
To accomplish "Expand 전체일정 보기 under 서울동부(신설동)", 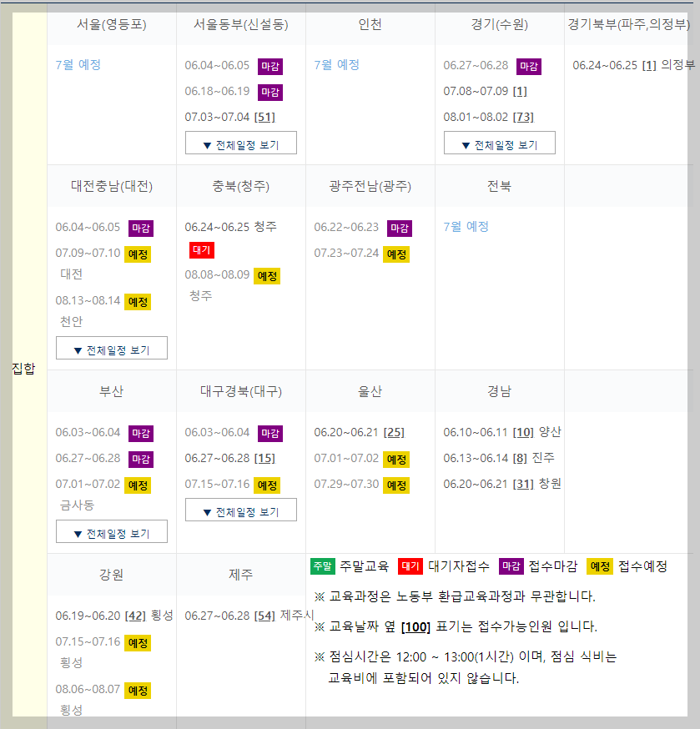I will tap(241, 143).
